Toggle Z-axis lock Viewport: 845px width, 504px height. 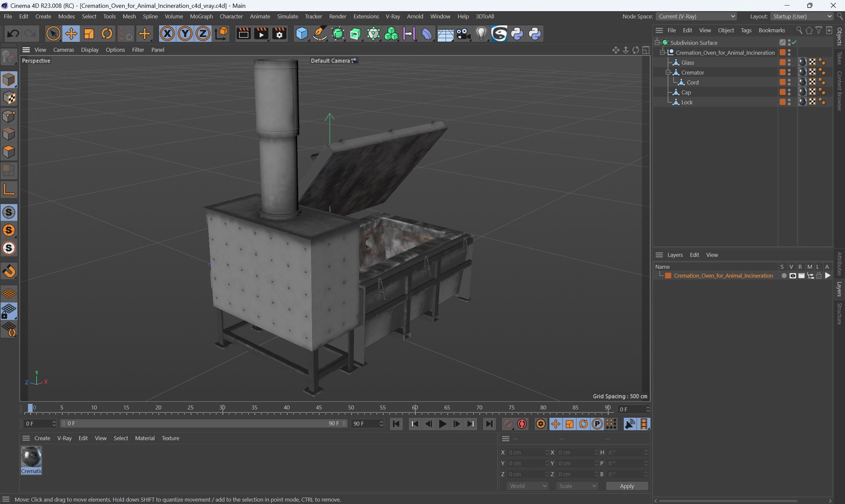(203, 34)
